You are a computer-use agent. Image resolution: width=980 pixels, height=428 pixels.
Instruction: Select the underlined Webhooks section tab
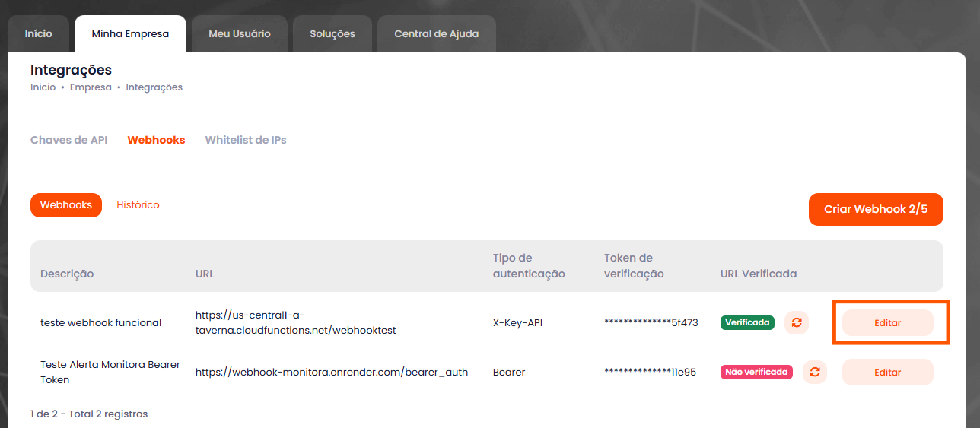(156, 140)
